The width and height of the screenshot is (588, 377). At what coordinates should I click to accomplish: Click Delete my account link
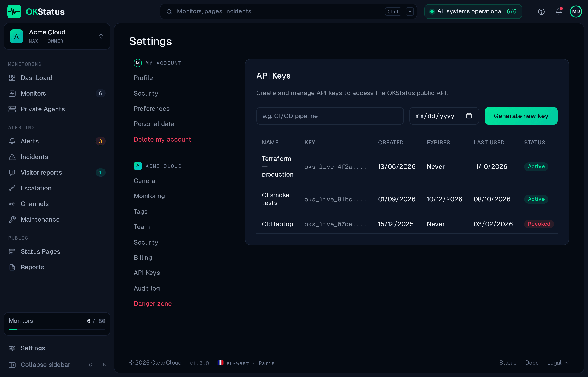click(162, 140)
